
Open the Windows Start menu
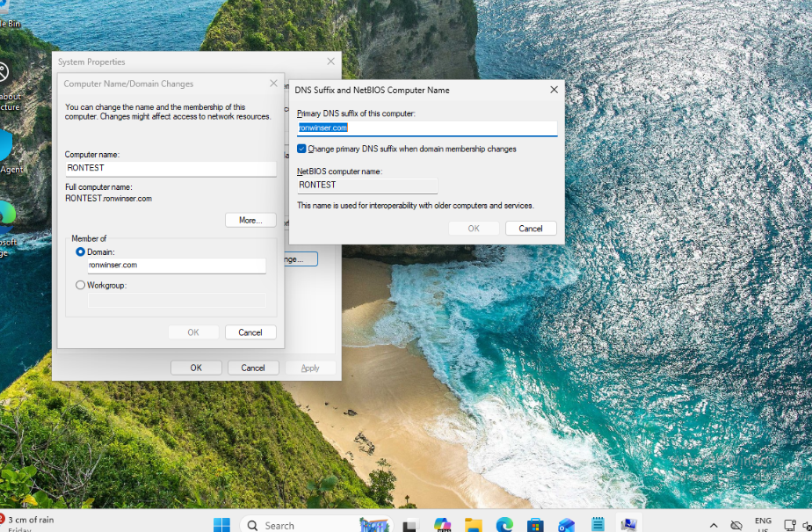click(x=221, y=525)
